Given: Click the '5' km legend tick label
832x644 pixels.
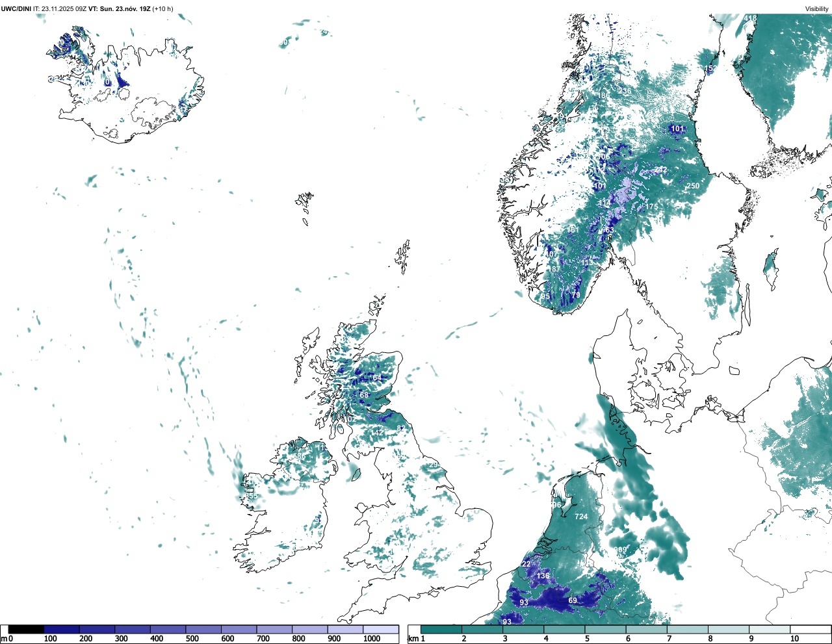Looking at the screenshot, I should click(x=587, y=639).
